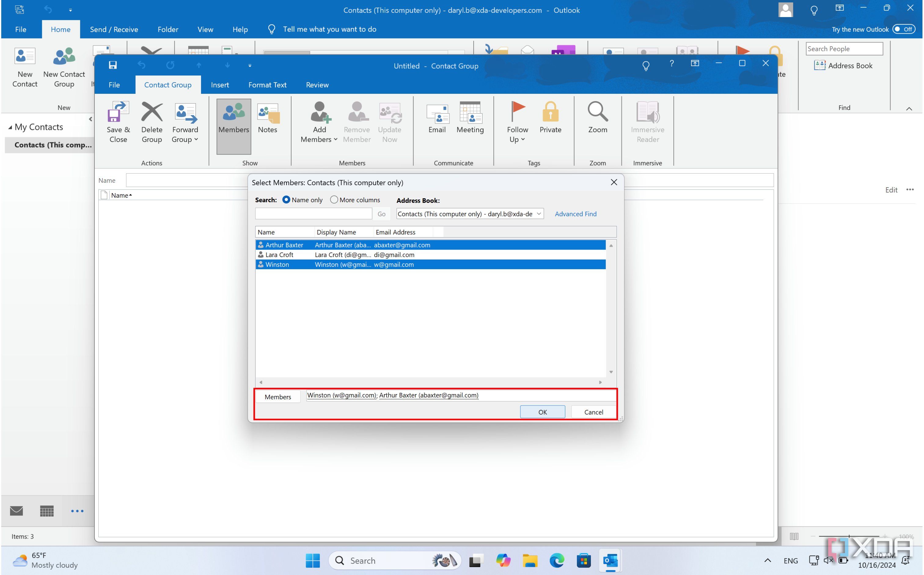Screen dimensions: 924x575
Task: Click the Display Name column header
Action: click(344, 232)
